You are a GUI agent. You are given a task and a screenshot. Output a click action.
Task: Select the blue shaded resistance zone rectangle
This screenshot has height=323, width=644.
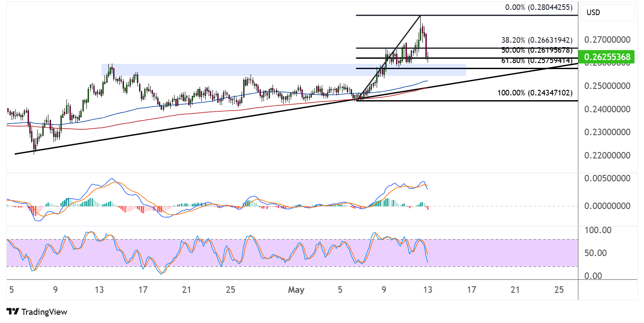(284, 70)
